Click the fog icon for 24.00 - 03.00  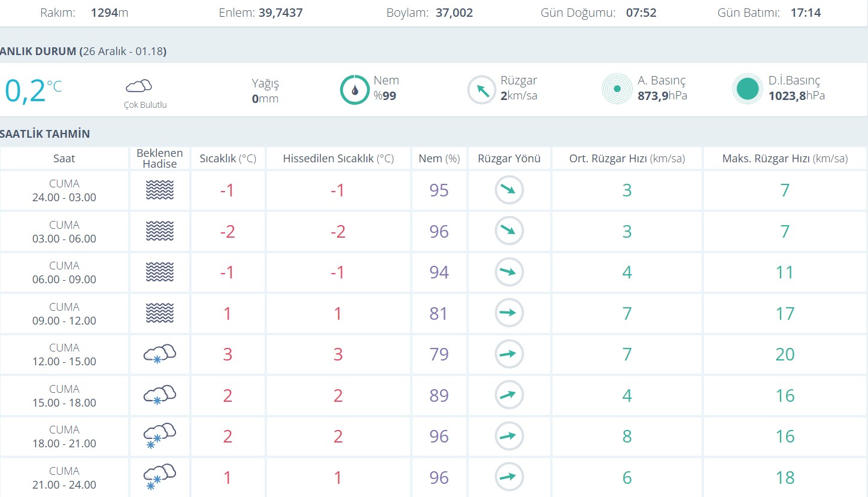coord(159,190)
